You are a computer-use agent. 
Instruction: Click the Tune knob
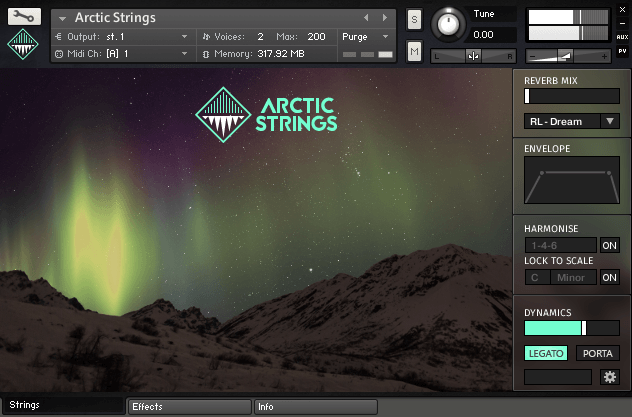[x=448, y=25]
